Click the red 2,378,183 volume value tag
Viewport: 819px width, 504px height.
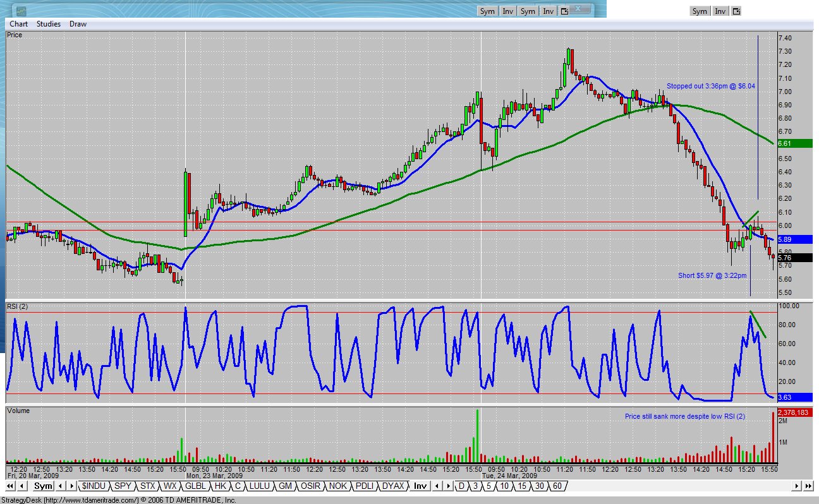794,412
